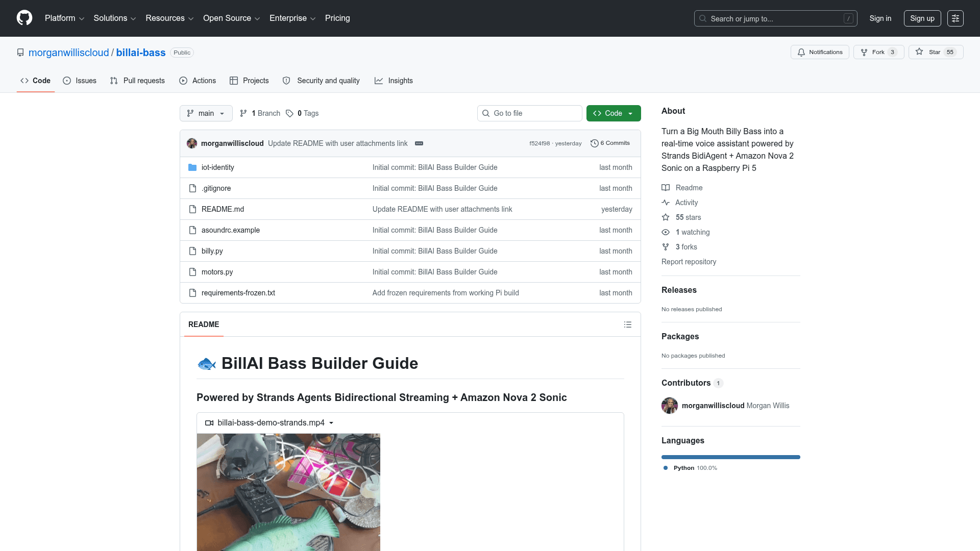Click the Sign in link
The image size is (980, 551).
pos(880,18)
